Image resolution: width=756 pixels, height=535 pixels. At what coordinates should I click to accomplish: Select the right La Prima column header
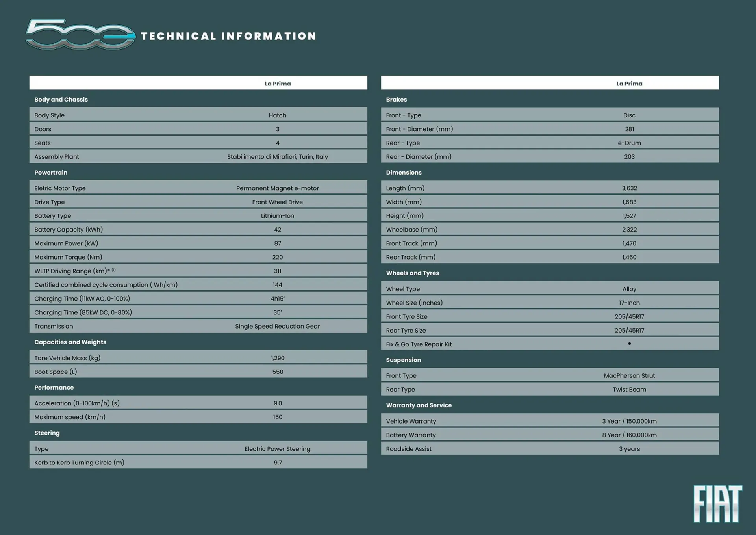click(x=629, y=84)
